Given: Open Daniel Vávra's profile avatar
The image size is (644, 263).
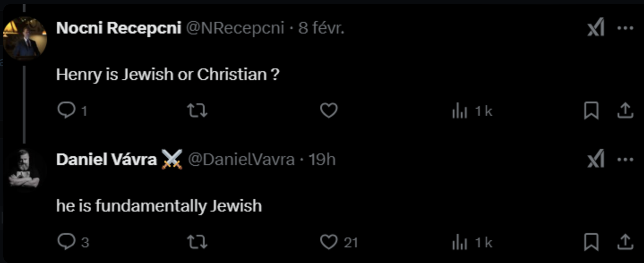Looking at the screenshot, I should [x=25, y=169].
